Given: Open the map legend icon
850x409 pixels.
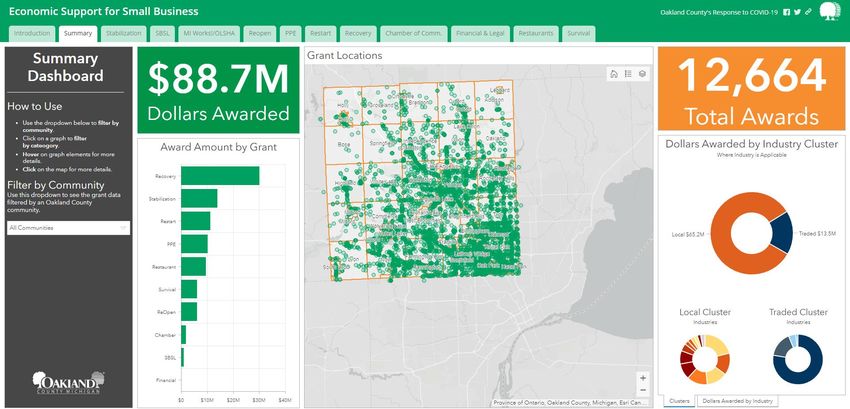Looking at the screenshot, I should pos(627,73).
